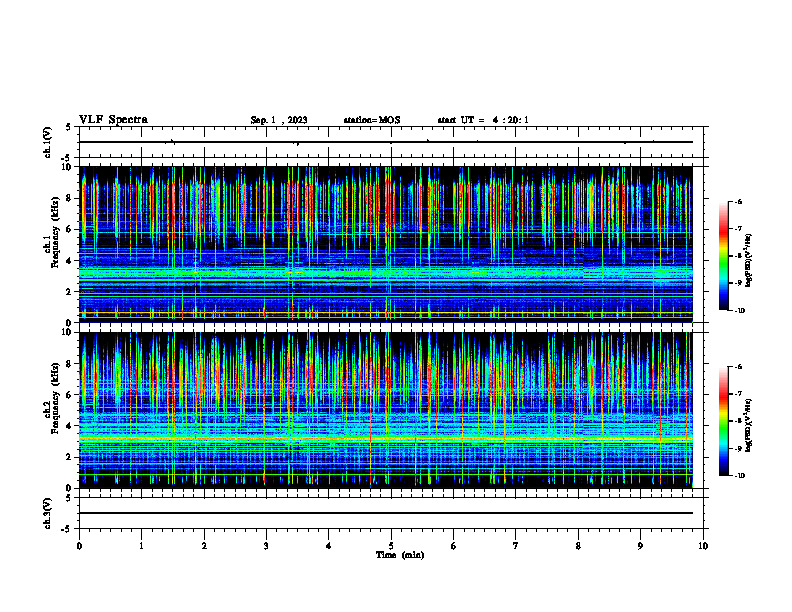Select the ch.1 "Frequency (kHz)" axis label
The height and width of the screenshot is (612, 792).
(x=55, y=231)
